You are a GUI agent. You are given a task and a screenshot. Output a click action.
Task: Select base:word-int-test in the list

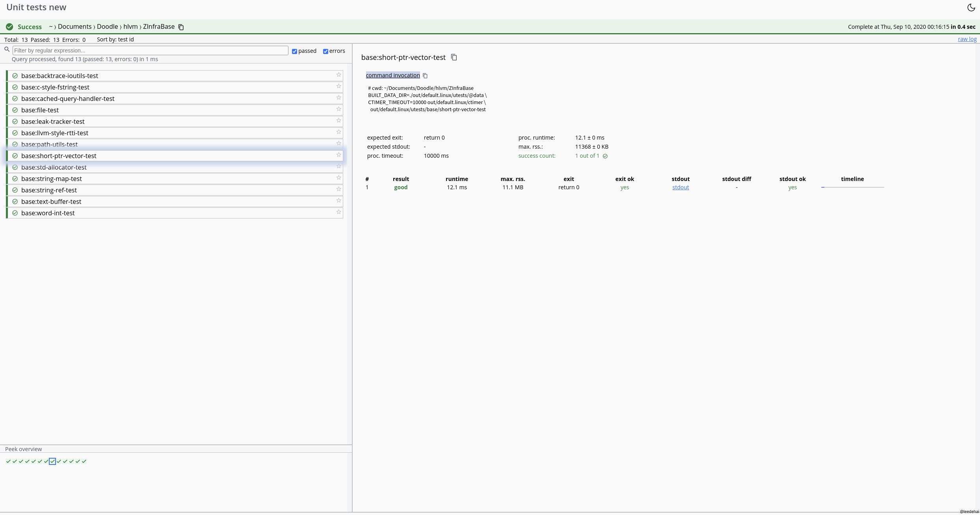click(175, 213)
